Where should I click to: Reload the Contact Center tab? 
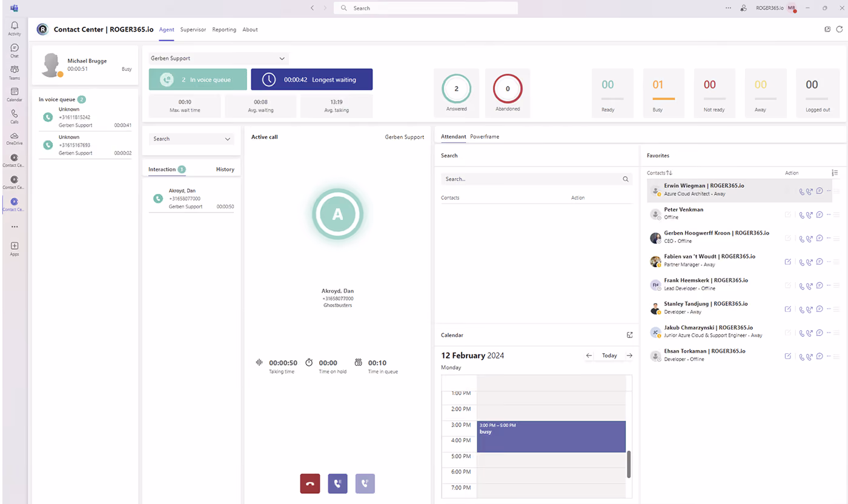coord(840,29)
